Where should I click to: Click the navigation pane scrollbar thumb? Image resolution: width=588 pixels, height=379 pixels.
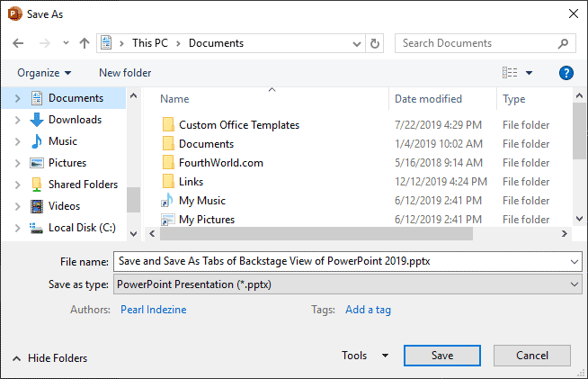pyautogui.click(x=133, y=200)
